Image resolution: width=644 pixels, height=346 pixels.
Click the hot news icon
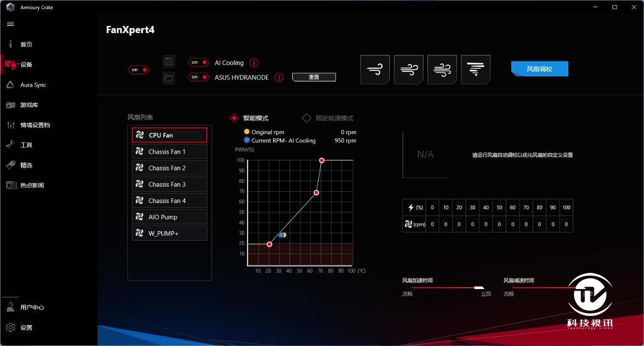click(x=11, y=185)
